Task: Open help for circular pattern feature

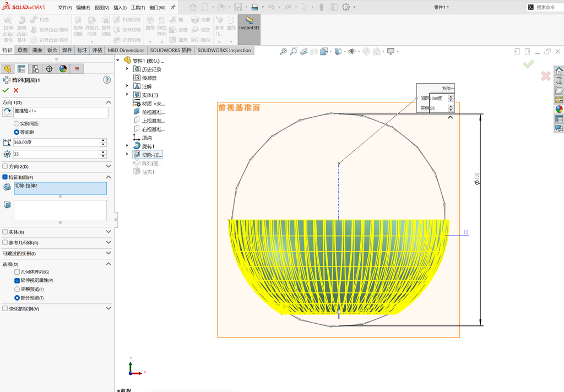Action: [107, 80]
